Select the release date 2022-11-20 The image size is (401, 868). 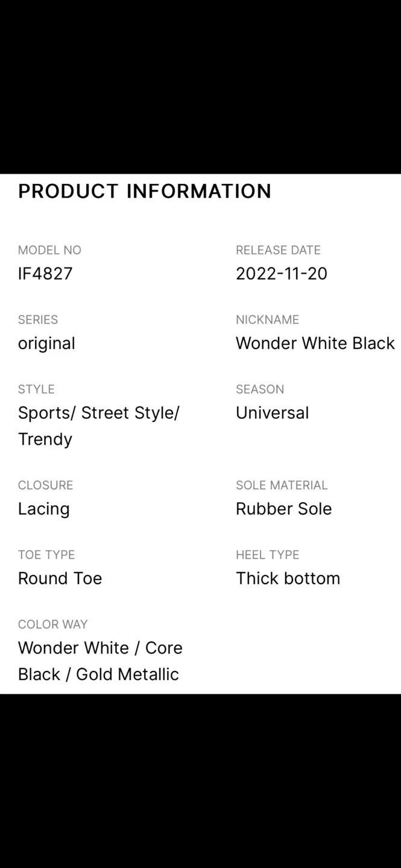point(282,274)
